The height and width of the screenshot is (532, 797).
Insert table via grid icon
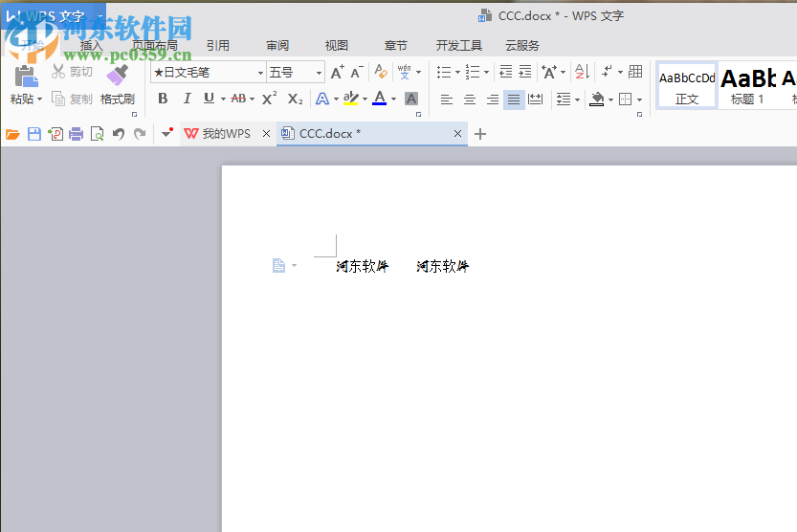click(635, 72)
